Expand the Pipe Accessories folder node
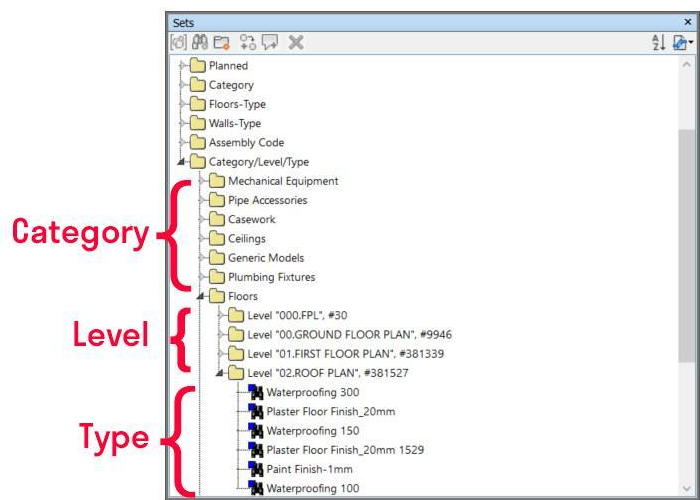This screenshot has height=500, width=700. [201, 200]
